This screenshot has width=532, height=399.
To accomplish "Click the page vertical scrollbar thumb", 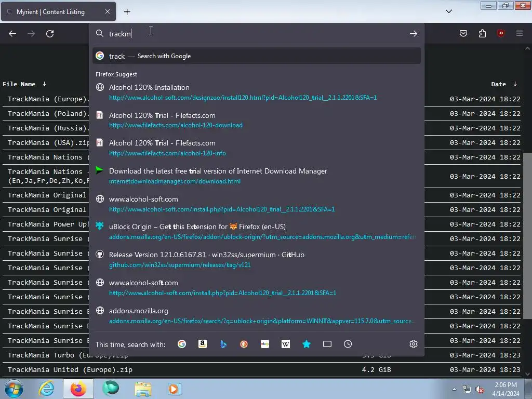I will pos(527,235).
